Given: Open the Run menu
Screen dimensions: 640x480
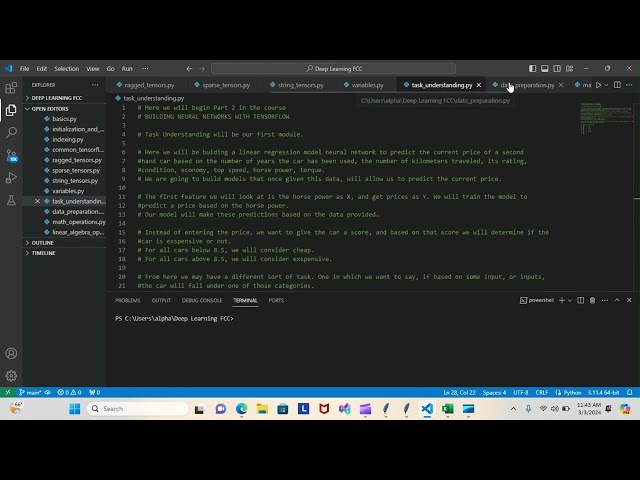Looking at the screenshot, I should (x=127, y=69).
